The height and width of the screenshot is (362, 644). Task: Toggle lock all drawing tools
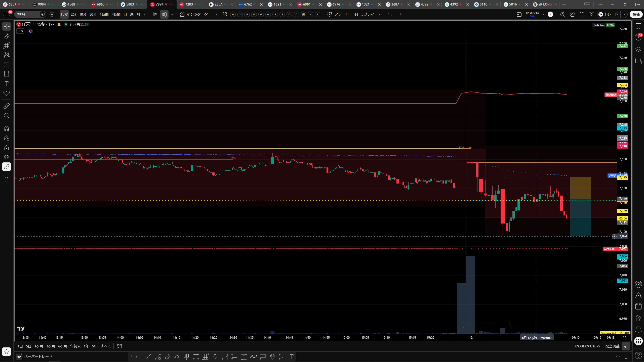(x=7, y=148)
